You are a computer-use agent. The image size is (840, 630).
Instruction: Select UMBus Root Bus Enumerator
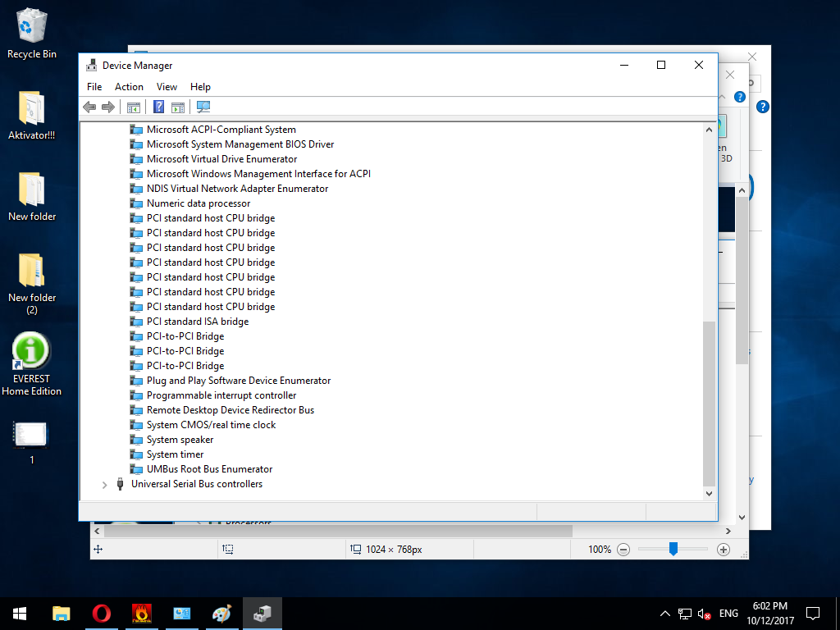209,469
